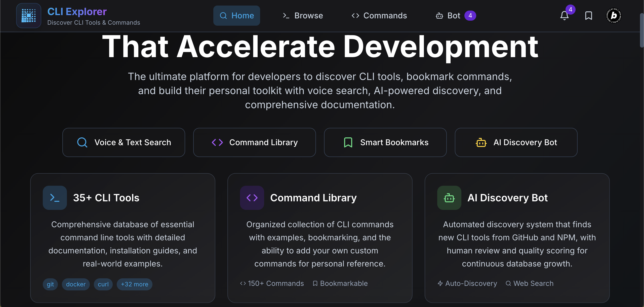Click the terminal icon on the CLI Tools card
Image resolution: width=644 pixels, height=307 pixels.
[55, 198]
